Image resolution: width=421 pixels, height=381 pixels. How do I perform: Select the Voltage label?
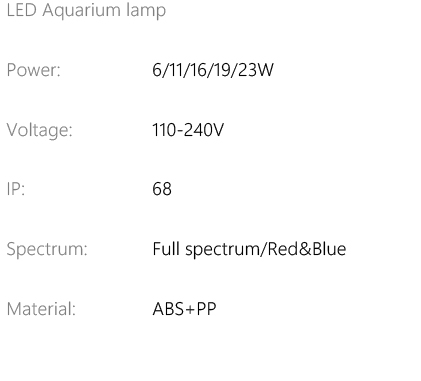[x=40, y=130]
